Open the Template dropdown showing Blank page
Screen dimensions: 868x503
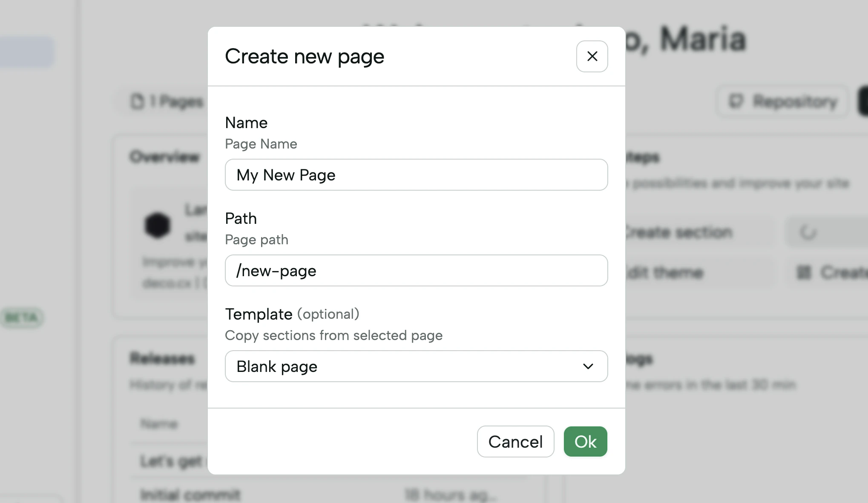click(x=416, y=366)
